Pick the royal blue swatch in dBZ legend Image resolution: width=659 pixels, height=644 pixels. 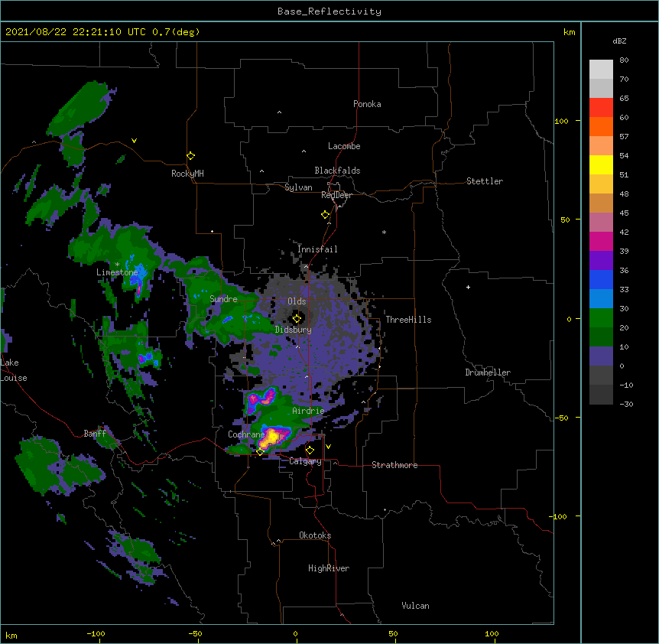pos(601,279)
